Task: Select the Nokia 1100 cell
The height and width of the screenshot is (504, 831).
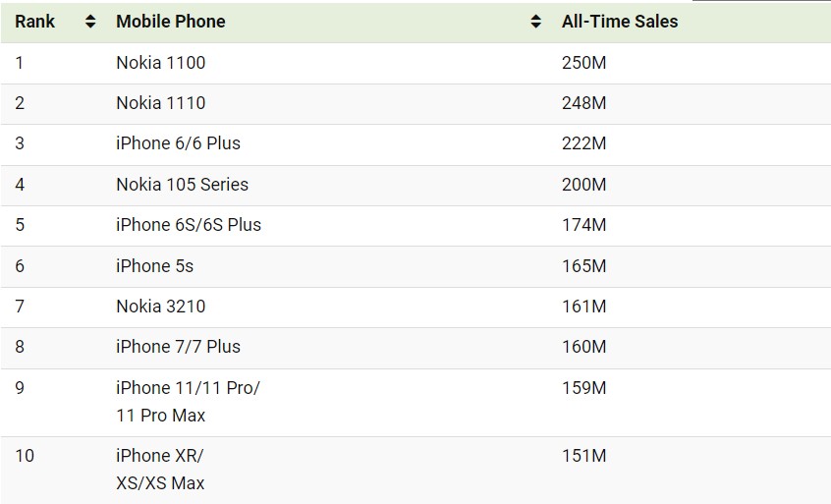Action: 161,63
